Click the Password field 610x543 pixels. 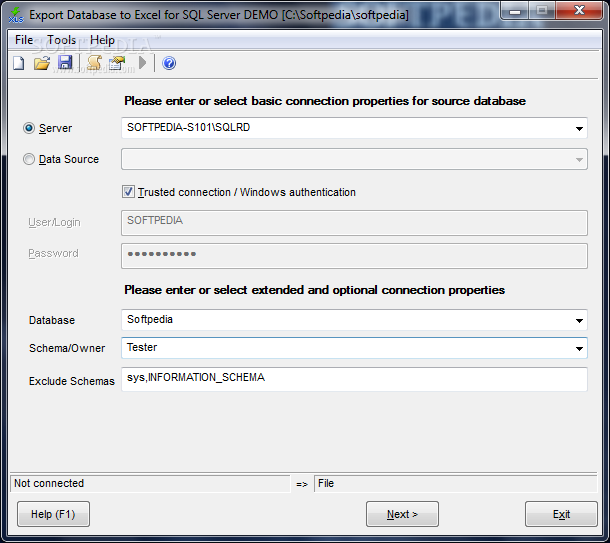coord(354,256)
